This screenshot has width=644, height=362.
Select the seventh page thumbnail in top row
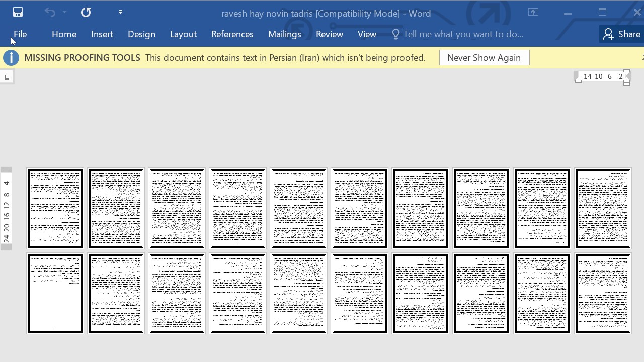pos(420,209)
